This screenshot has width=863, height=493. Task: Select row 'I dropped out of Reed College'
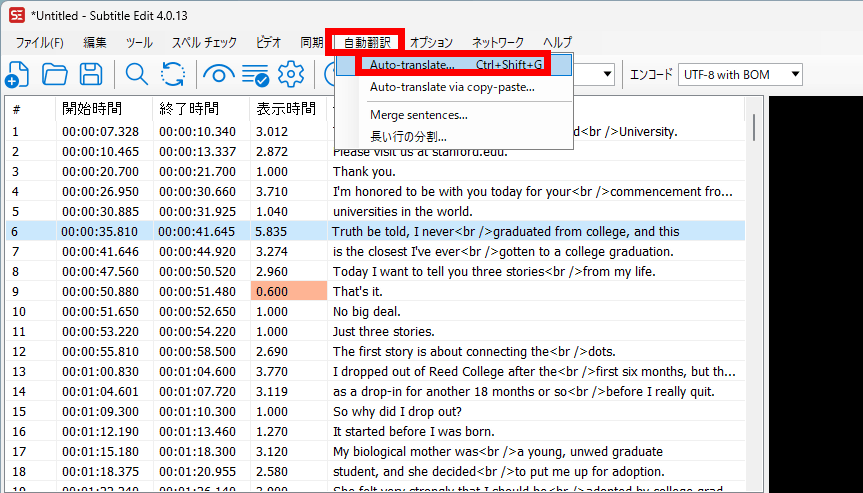375,371
